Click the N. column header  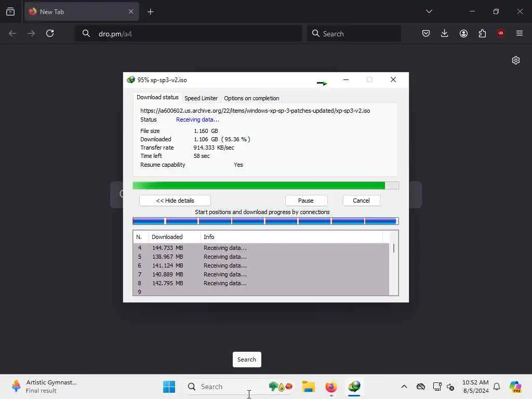click(x=140, y=237)
